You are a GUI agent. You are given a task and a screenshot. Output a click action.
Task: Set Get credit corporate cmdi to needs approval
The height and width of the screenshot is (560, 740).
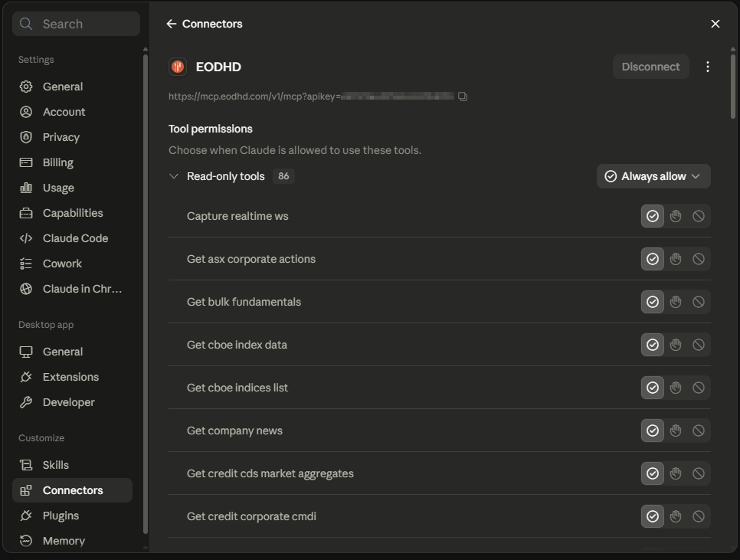(676, 516)
